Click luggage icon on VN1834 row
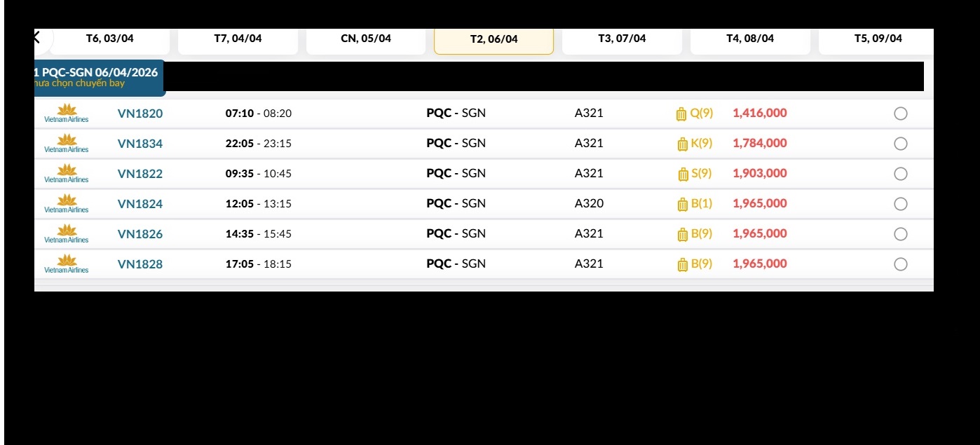This screenshot has width=980, height=445. [682, 144]
